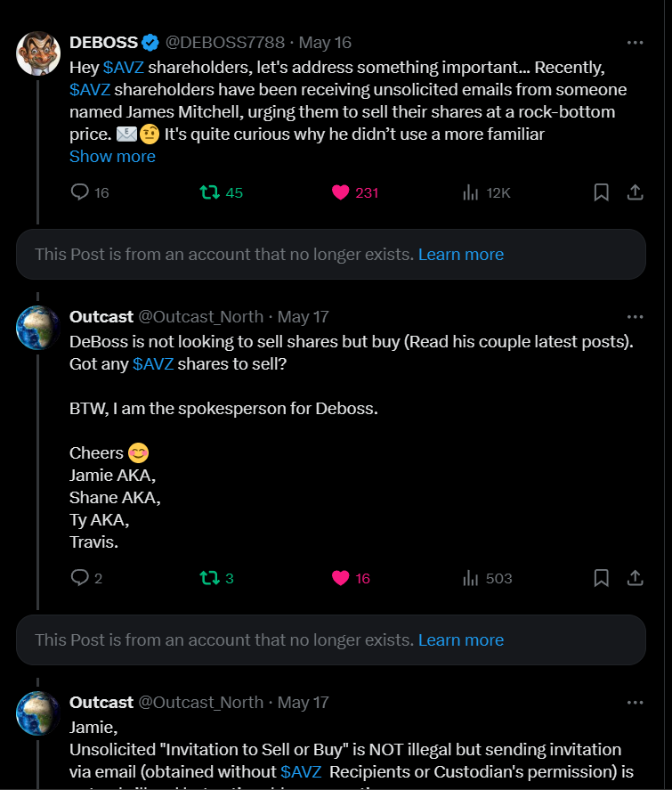Image resolution: width=672 pixels, height=790 pixels.
Task: Open $AVZ cashtag in Outcast's post
Action: [x=152, y=364]
